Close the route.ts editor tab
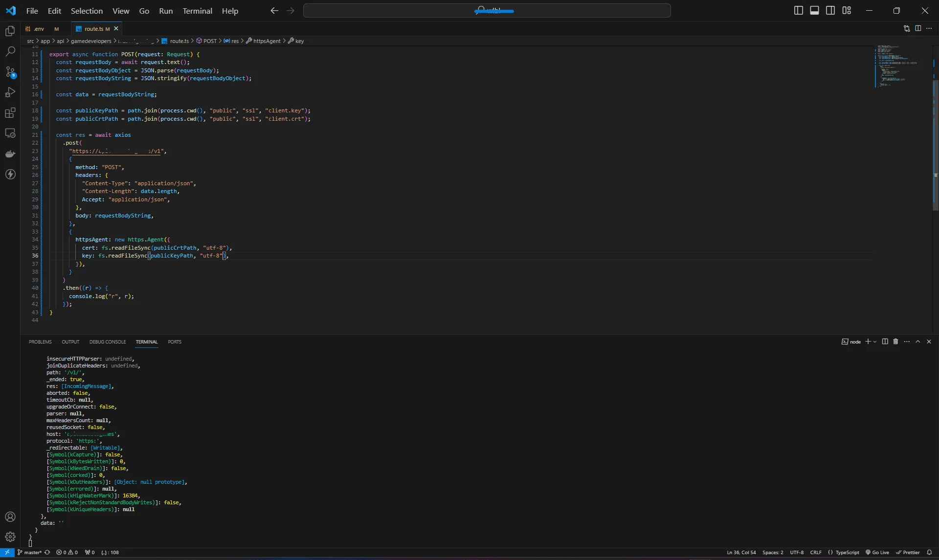 point(116,29)
